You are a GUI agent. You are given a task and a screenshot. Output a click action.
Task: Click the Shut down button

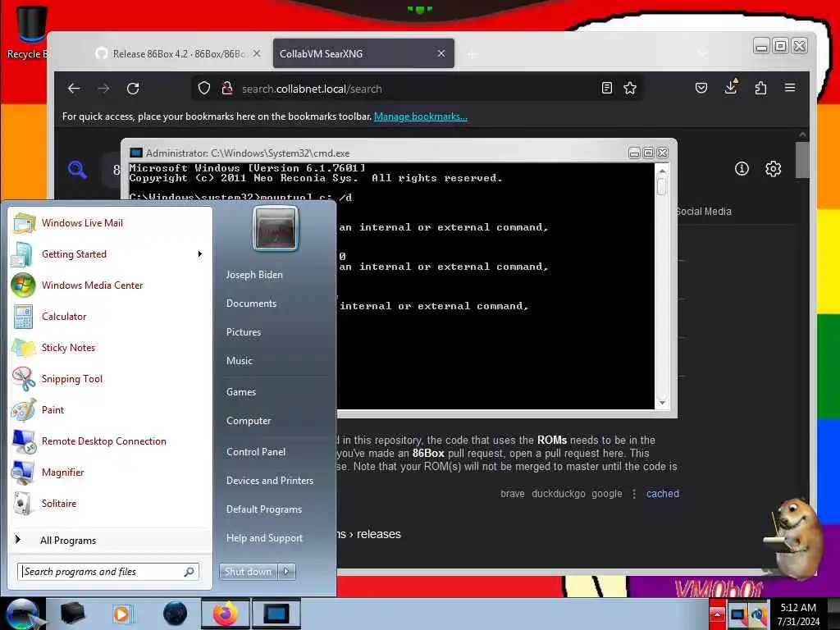pos(248,572)
